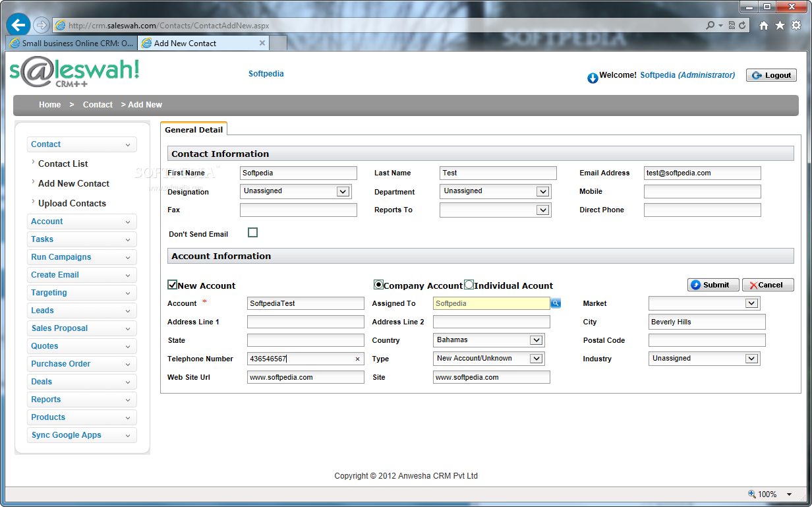Select the Company Account radio button

click(378, 285)
